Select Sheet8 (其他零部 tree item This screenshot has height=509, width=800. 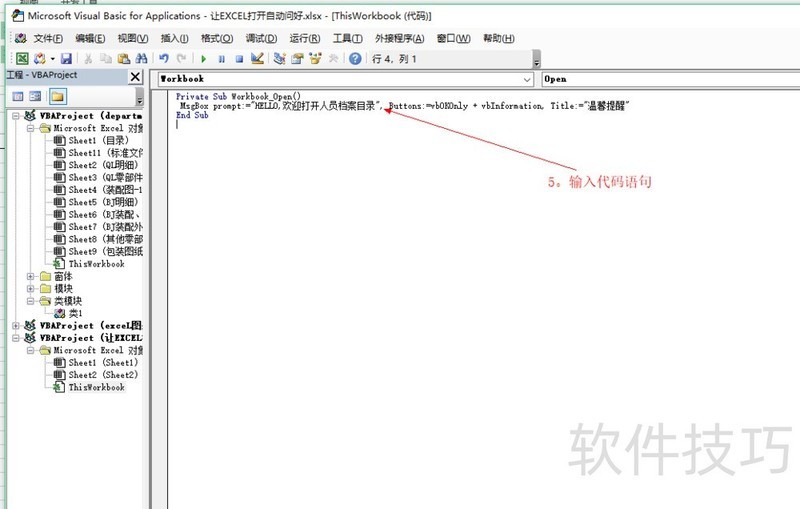coord(106,239)
